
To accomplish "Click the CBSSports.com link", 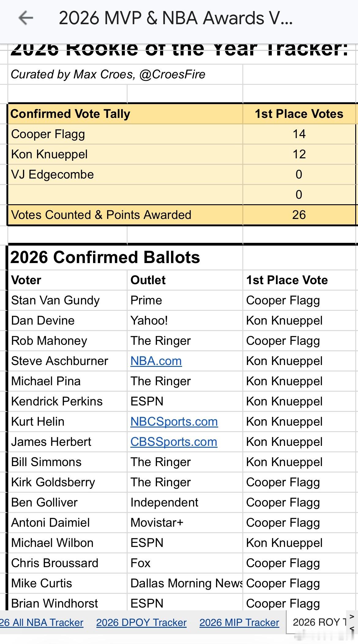I will tap(173, 442).
